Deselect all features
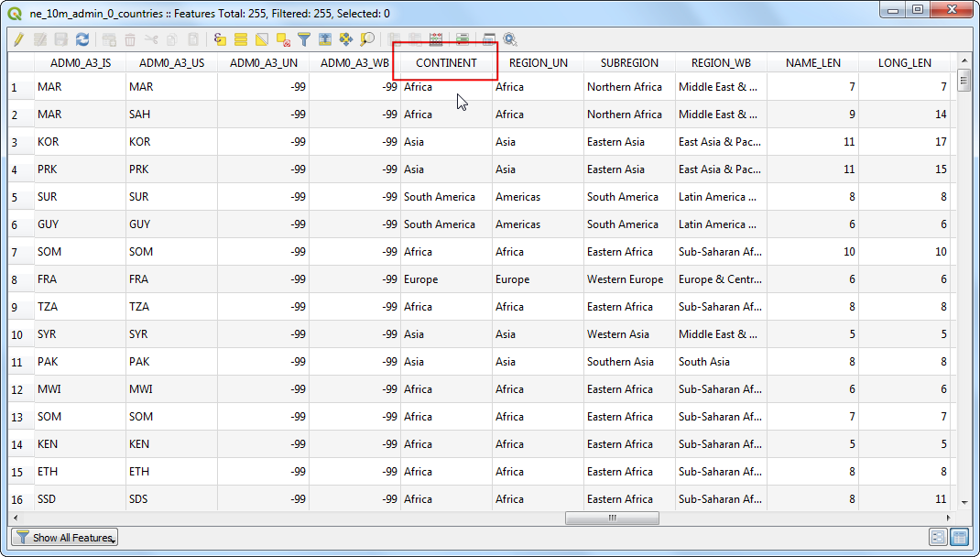The width and height of the screenshot is (980, 557). (283, 39)
